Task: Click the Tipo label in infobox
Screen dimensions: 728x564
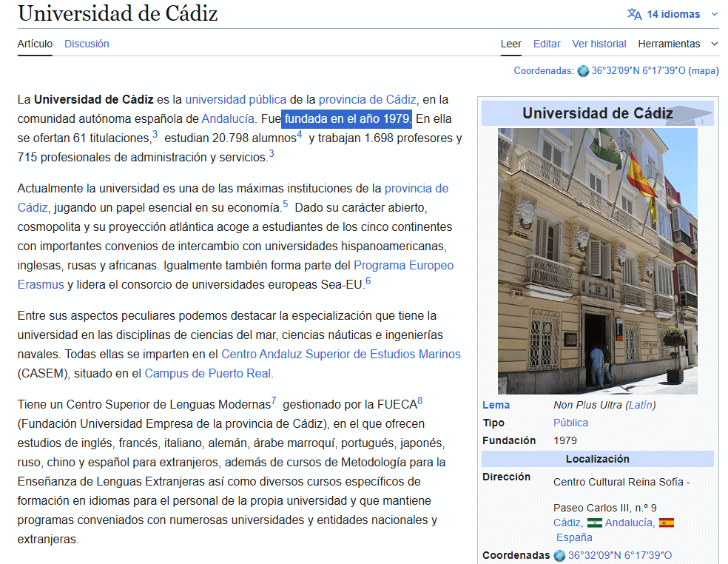Action: (493, 423)
